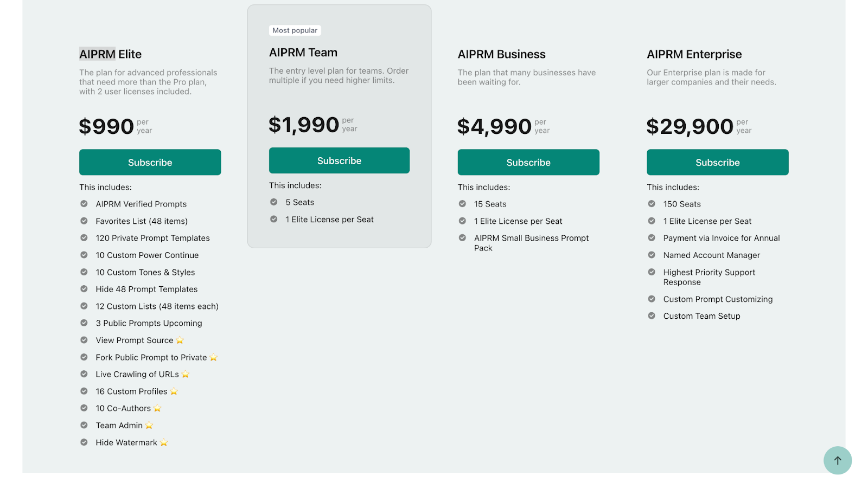This screenshot has width=868, height=483.
Task: Click check icon beside 3 Public Prompts Upcoming
Action: (84, 323)
